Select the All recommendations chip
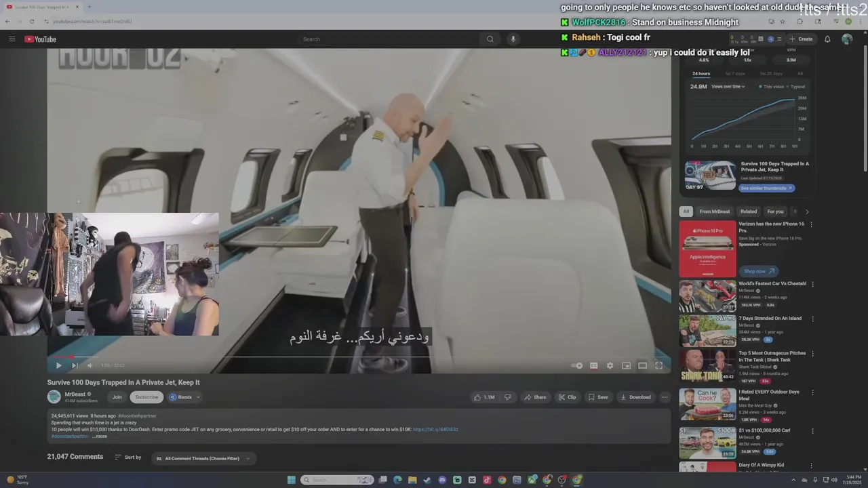This screenshot has height=488, width=868. click(686, 211)
